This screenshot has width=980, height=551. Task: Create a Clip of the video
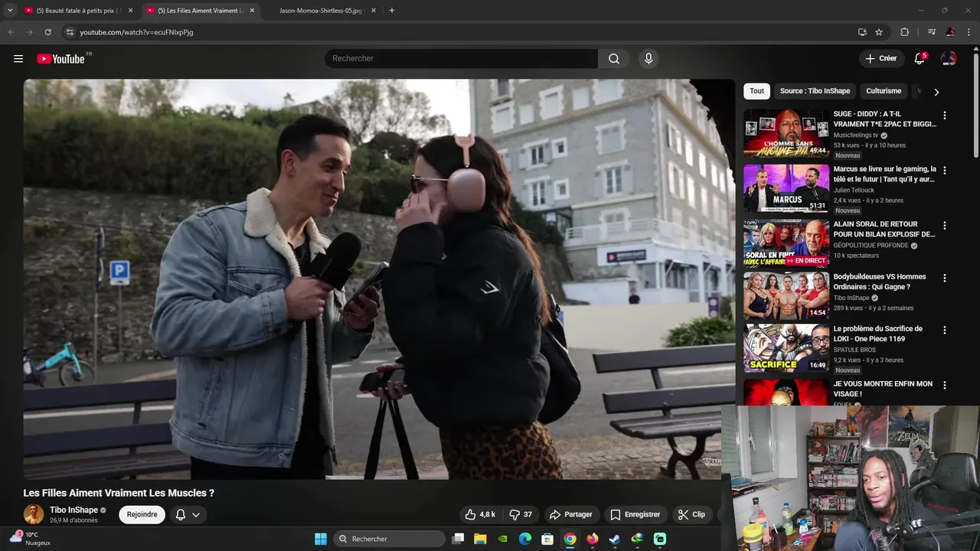[x=691, y=514]
